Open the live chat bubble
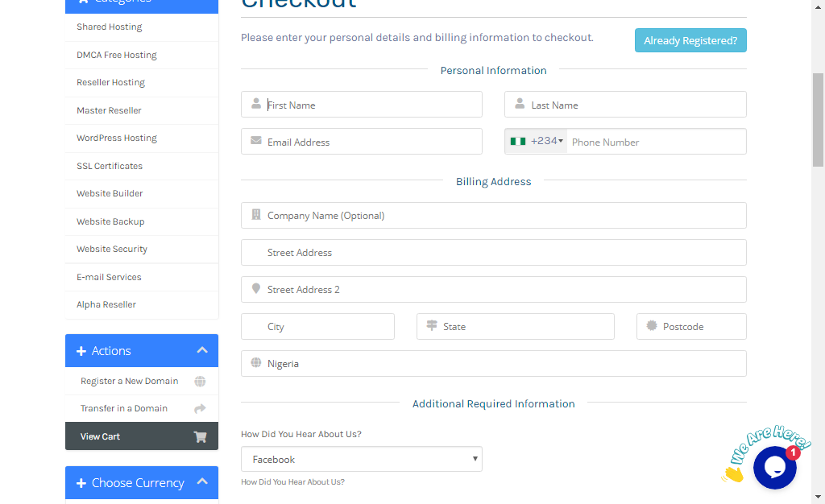Screen dimensions: 825x504 [774, 467]
